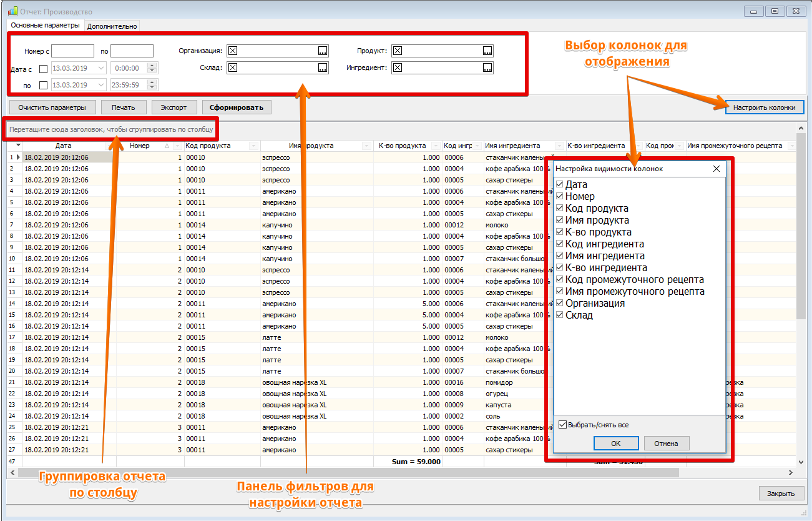Cancel column dialog with Отмена
This screenshot has height=521, width=812.
click(x=667, y=444)
